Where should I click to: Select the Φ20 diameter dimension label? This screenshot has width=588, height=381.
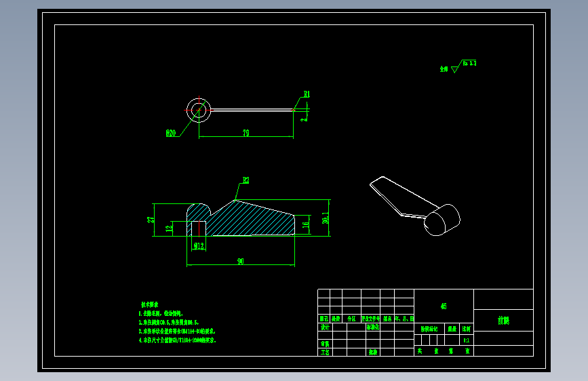coord(171,133)
